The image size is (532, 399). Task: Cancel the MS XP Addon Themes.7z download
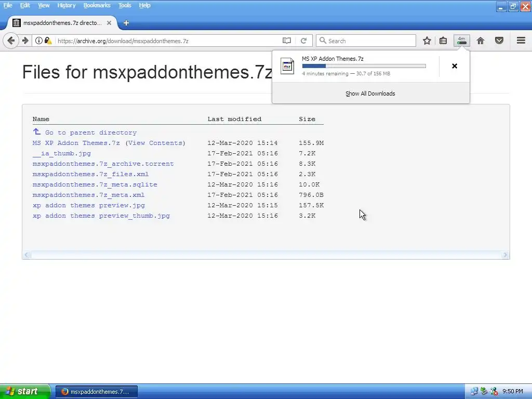pyautogui.click(x=455, y=66)
